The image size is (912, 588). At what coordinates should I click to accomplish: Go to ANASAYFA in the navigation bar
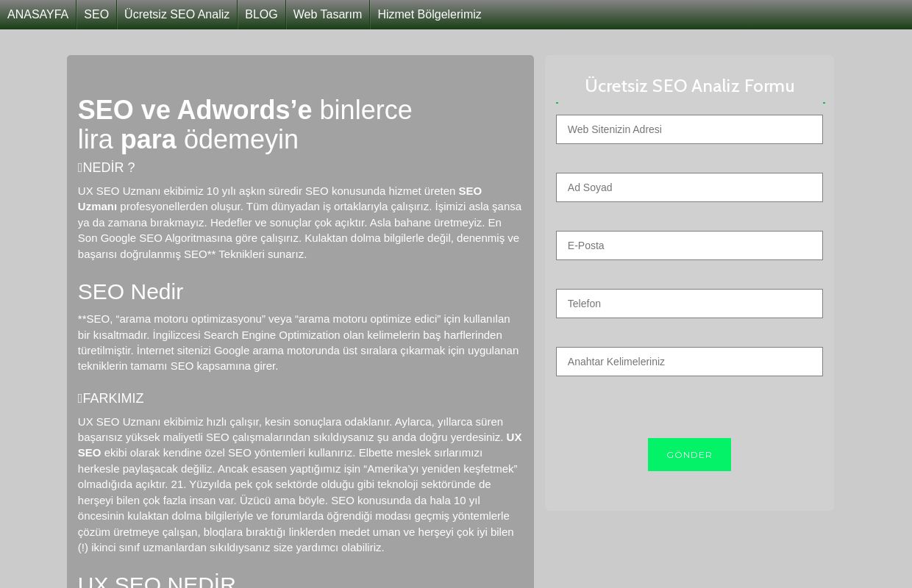click(38, 15)
